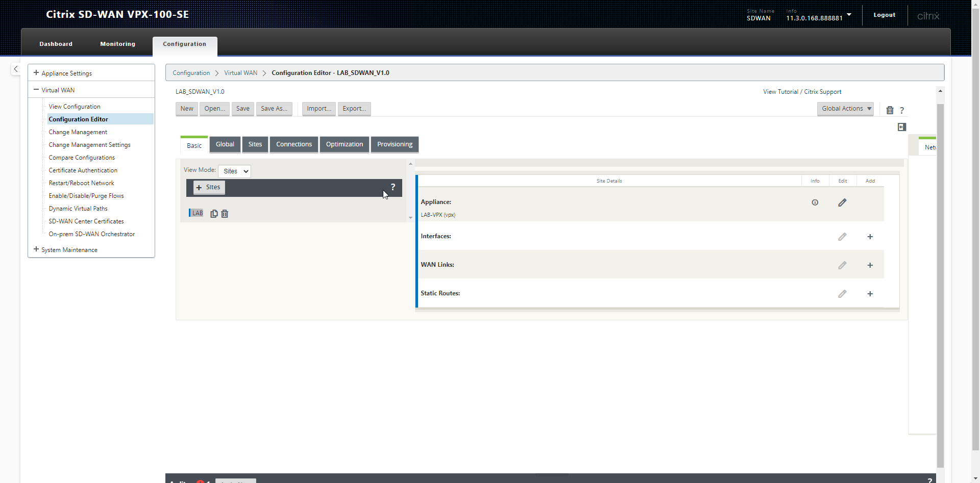The width and height of the screenshot is (980, 483).
Task: Collapse the Virtual WAN tree node
Action: click(36, 90)
